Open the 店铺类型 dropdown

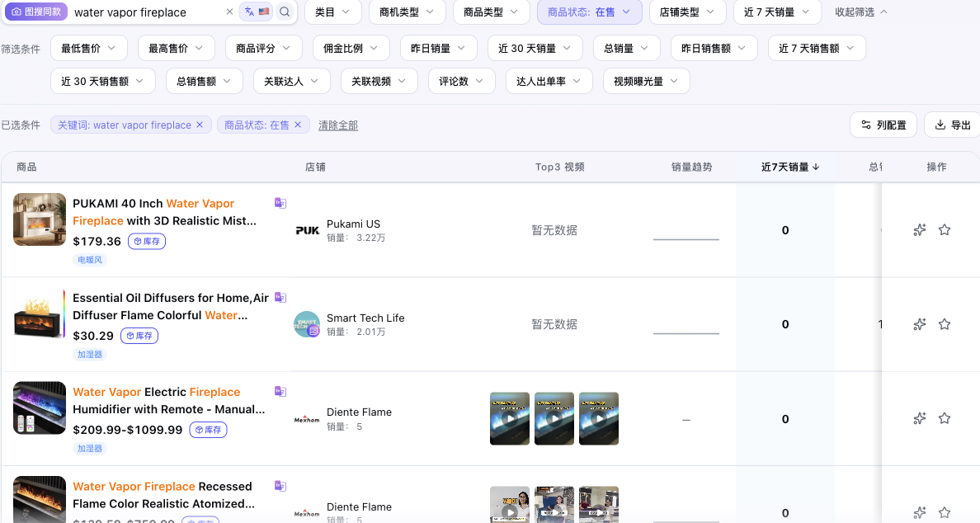(x=687, y=12)
